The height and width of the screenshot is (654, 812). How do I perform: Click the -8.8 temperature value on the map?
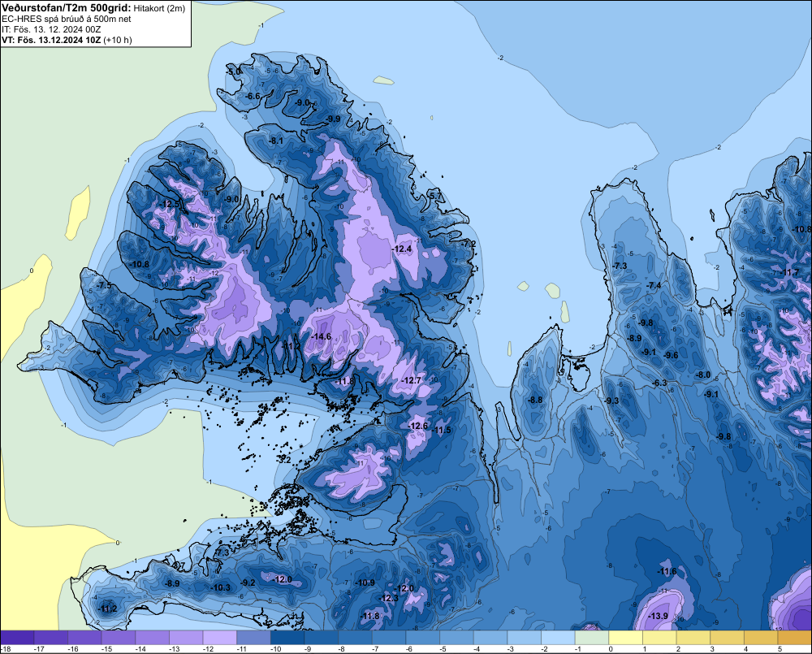click(x=535, y=400)
